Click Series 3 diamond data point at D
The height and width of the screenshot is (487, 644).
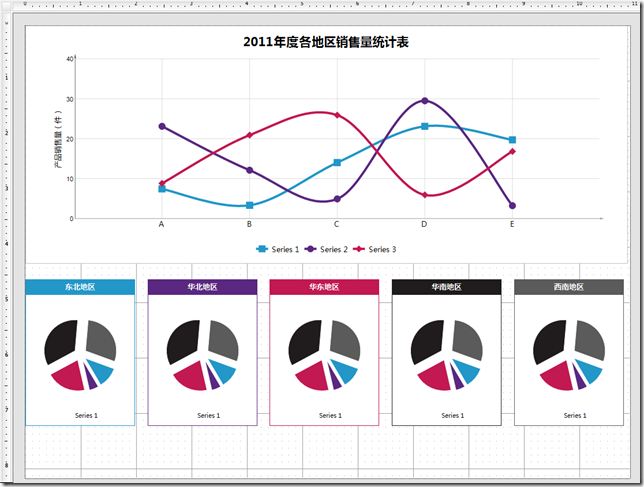click(x=425, y=195)
